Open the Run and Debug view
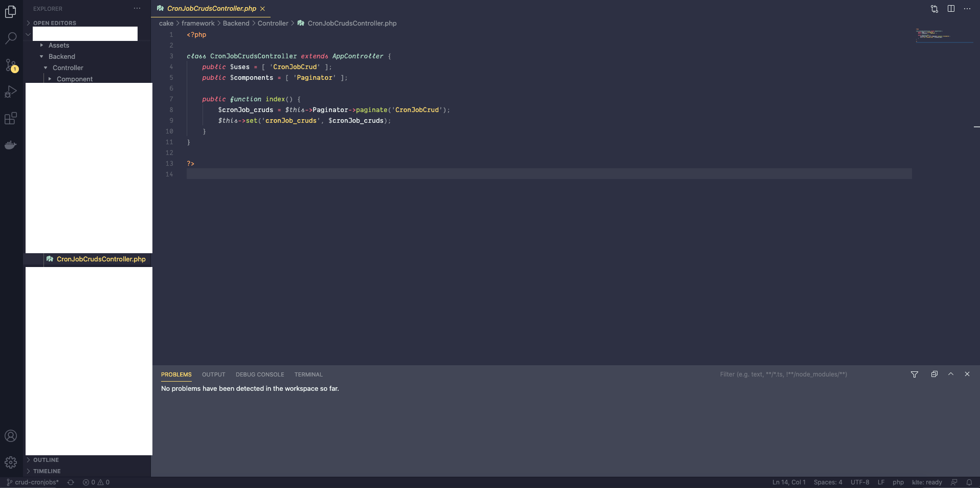This screenshot has height=488, width=980. coord(11,92)
